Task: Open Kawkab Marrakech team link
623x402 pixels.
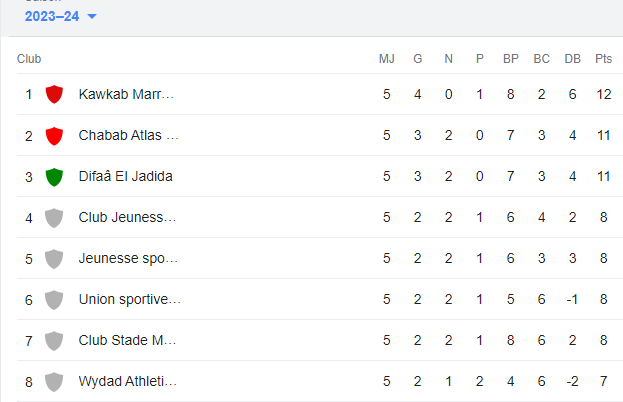Action: 126,94
